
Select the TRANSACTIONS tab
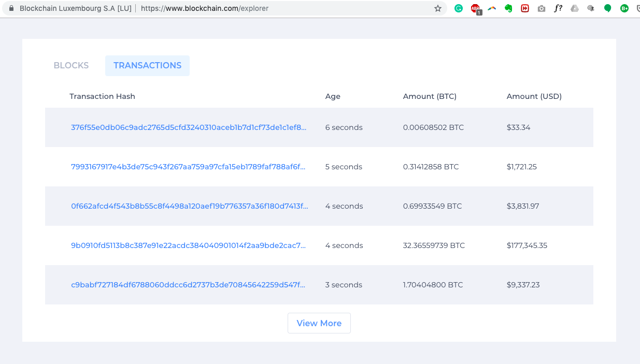click(148, 66)
